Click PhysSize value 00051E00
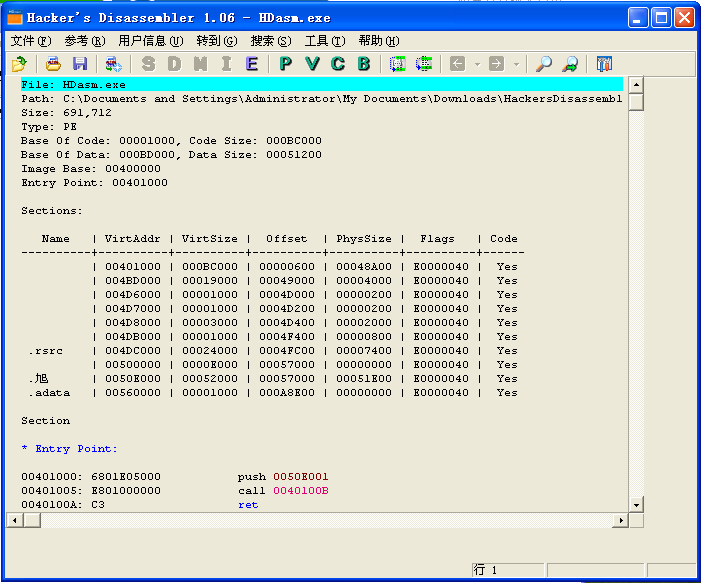The width and height of the screenshot is (701, 583). [364, 379]
